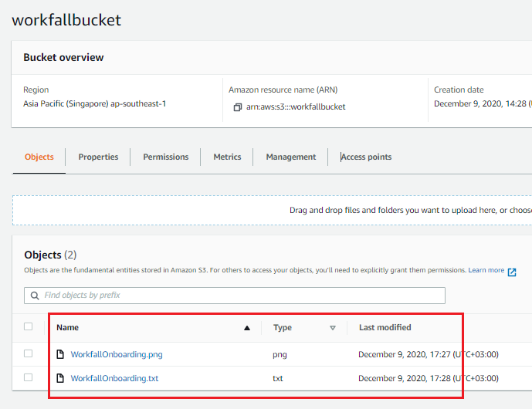Open the Permissions tab
The width and height of the screenshot is (532, 409).
pyautogui.click(x=165, y=157)
